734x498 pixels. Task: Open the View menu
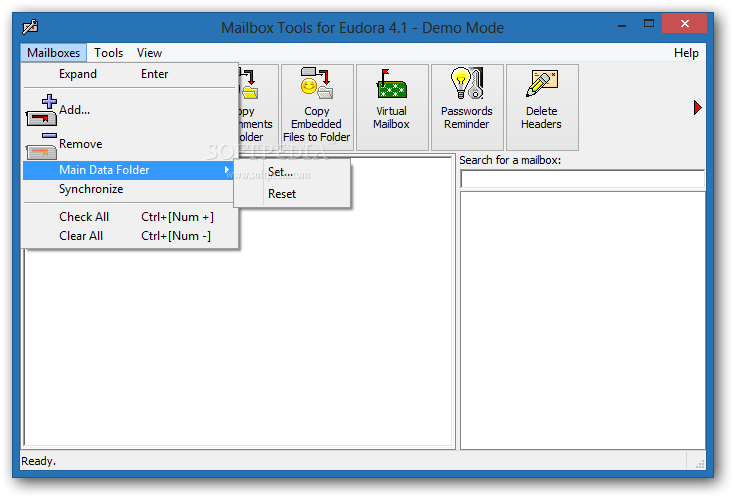(x=149, y=53)
